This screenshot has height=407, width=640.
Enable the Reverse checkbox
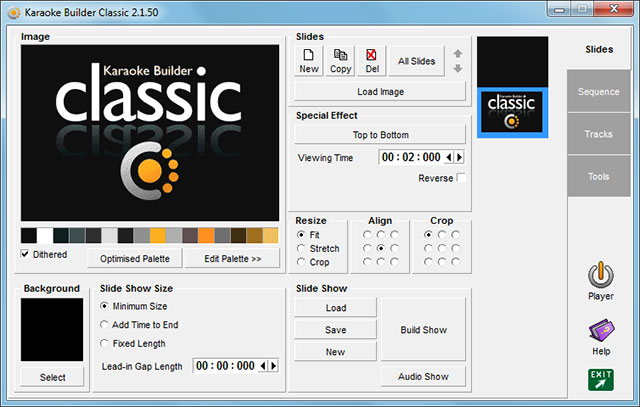click(461, 178)
